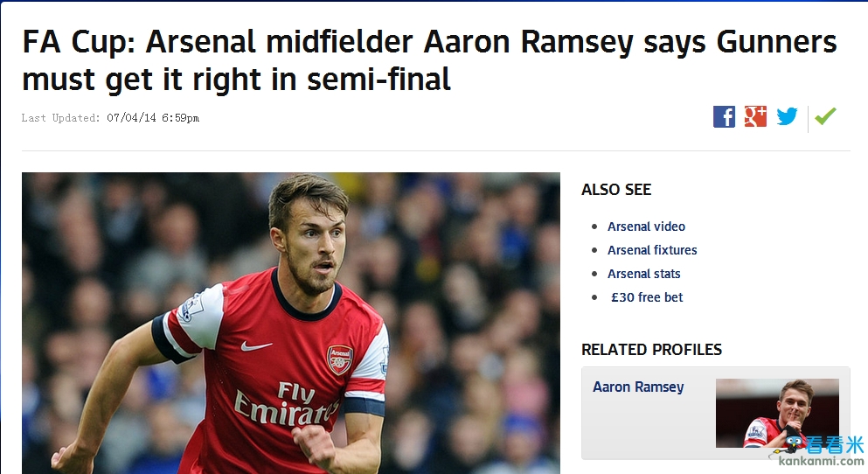
Task: Click the RELATED PROFILES heading
Action: [x=651, y=350]
